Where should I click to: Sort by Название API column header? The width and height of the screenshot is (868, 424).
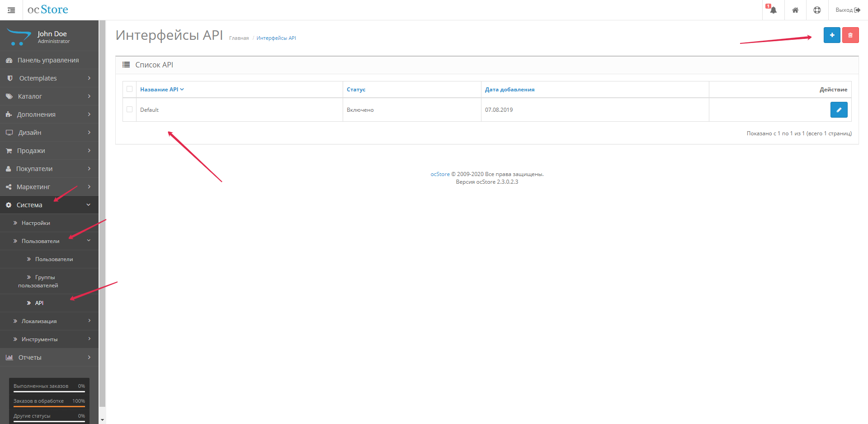tap(162, 90)
